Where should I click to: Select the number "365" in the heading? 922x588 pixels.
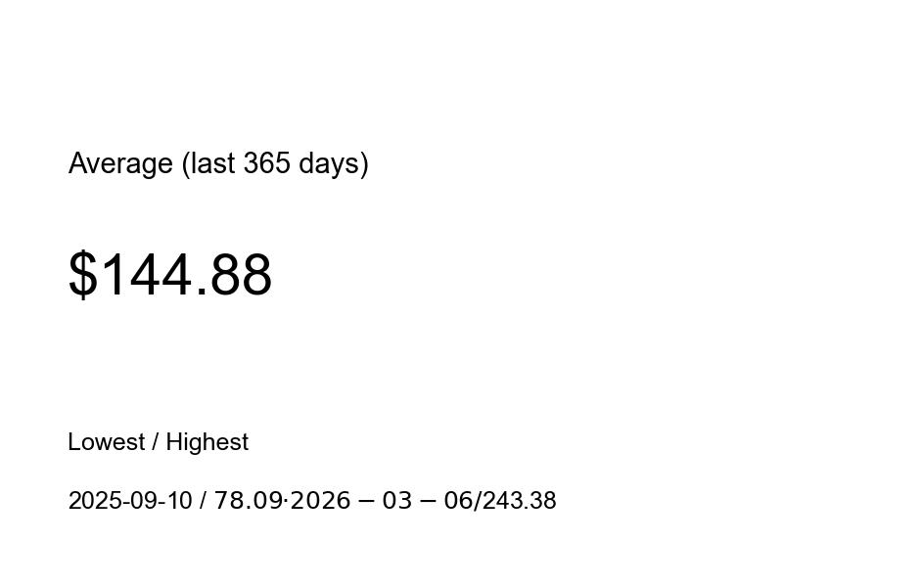coord(266,163)
